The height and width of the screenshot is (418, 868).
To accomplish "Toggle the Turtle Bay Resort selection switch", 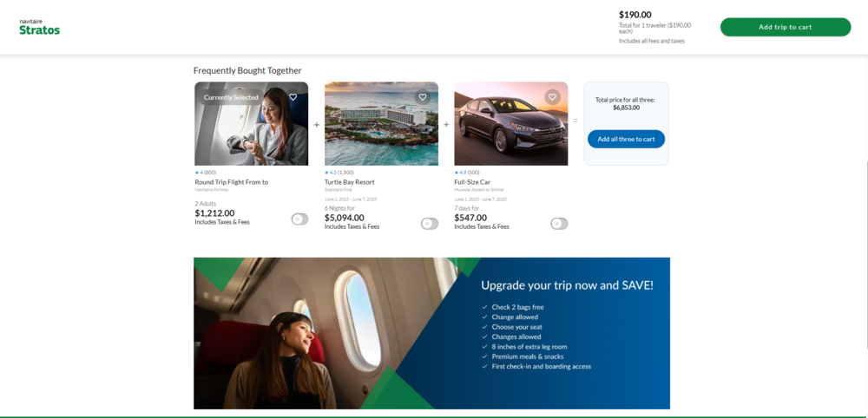I will tap(429, 224).
